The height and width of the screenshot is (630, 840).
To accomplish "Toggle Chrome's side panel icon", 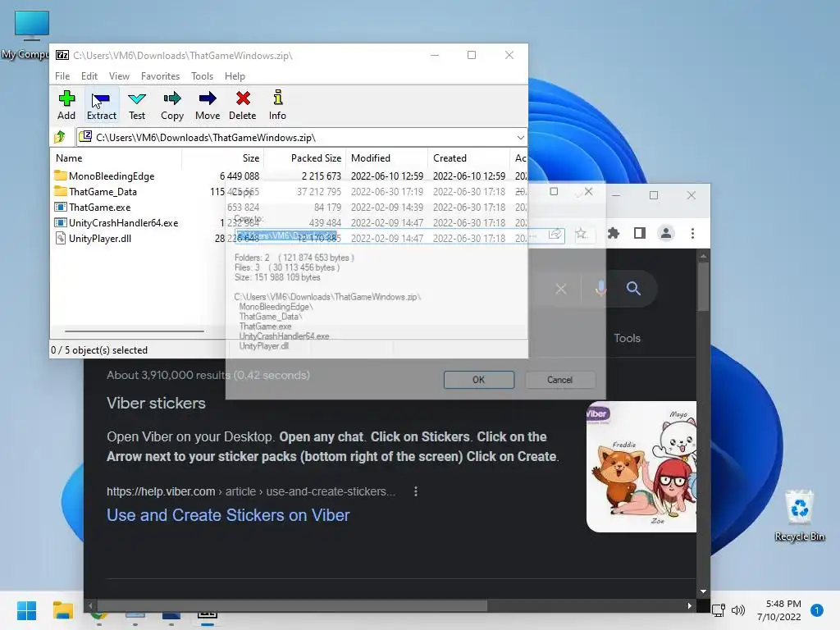I will click(640, 233).
